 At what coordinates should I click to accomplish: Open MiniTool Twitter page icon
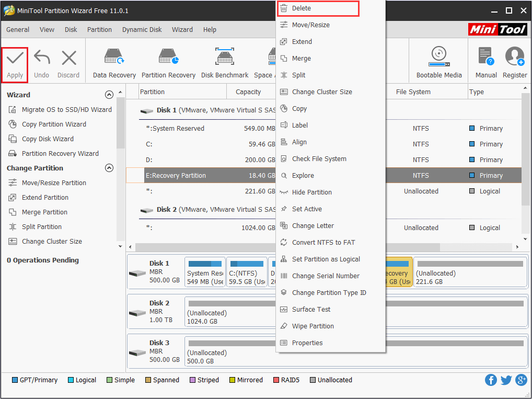point(506,380)
